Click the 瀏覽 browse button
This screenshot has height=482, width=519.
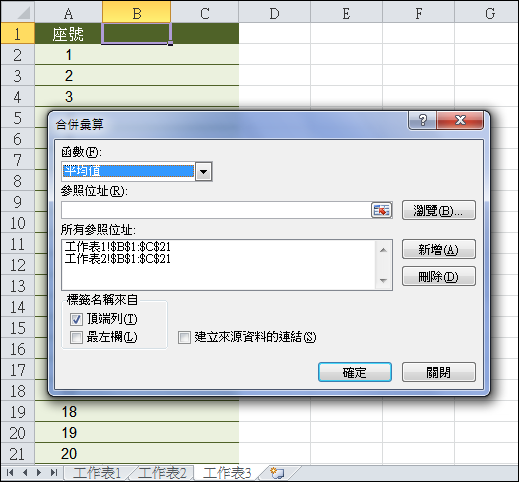coord(438,210)
